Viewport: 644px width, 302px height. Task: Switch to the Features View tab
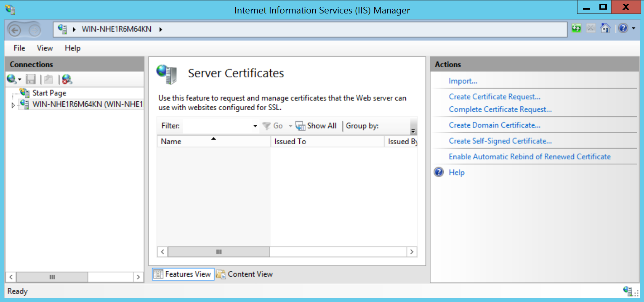point(183,274)
